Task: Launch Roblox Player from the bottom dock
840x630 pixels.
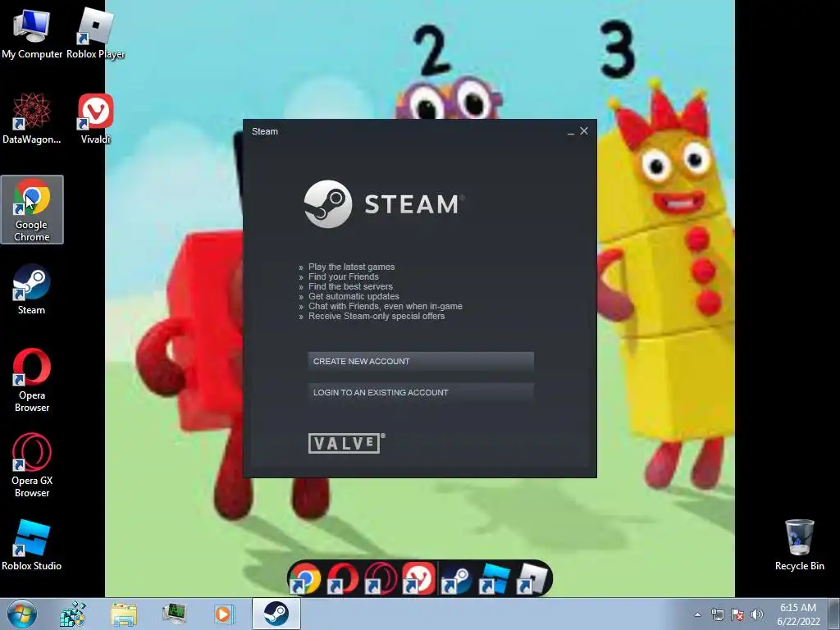Action: [532, 579]
